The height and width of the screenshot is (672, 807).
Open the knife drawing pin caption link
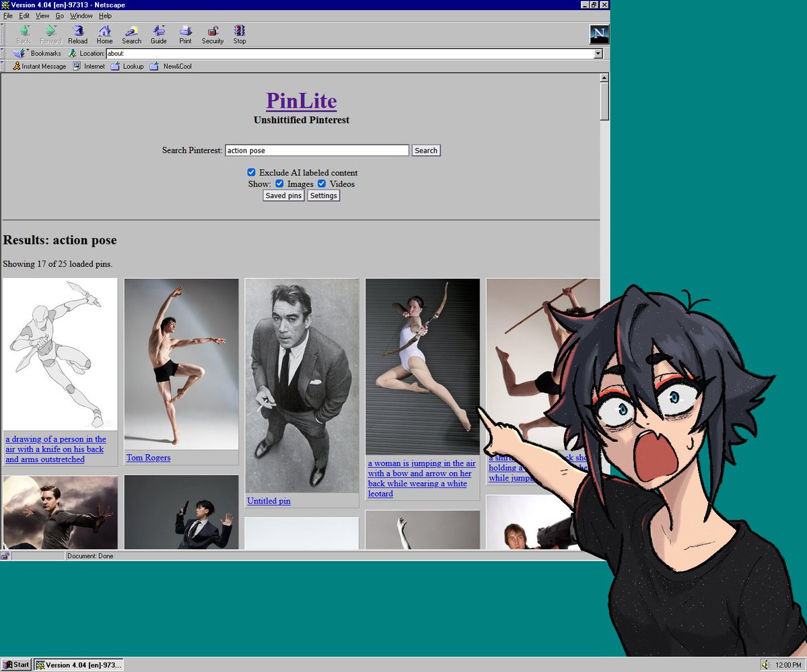click(x=56, y=449)
